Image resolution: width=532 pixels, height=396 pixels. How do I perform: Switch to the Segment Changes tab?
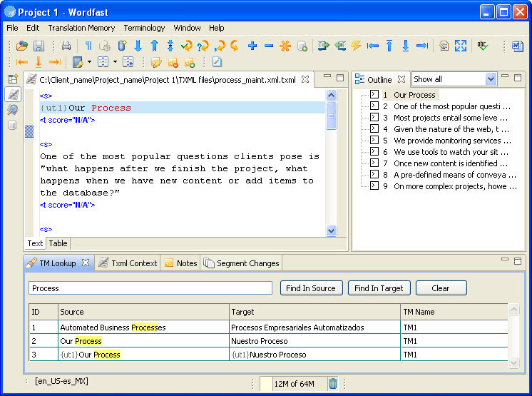[241, 263]
